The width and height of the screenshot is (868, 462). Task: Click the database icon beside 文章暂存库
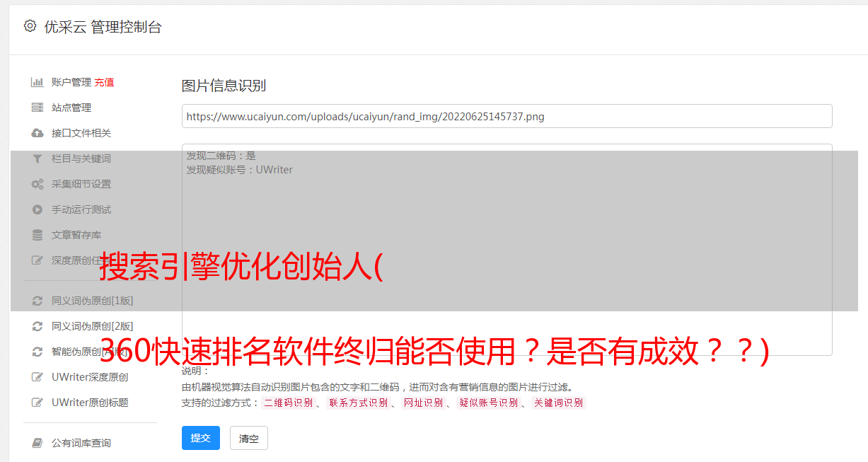(37, 235)
